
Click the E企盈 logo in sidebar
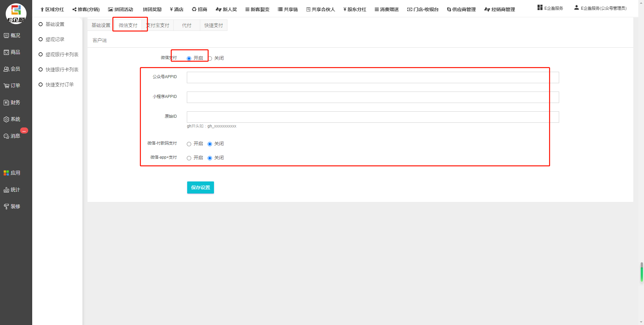[x=16, y=13]
